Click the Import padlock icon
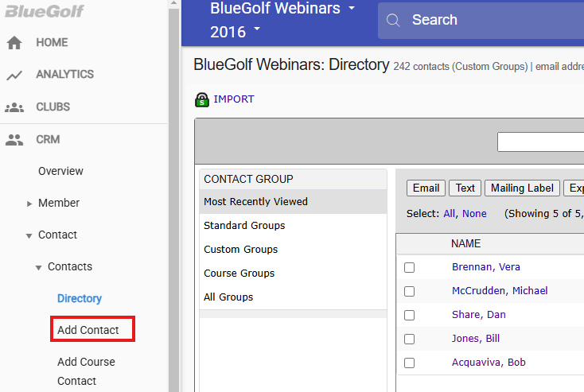 (x=201, y=99)
